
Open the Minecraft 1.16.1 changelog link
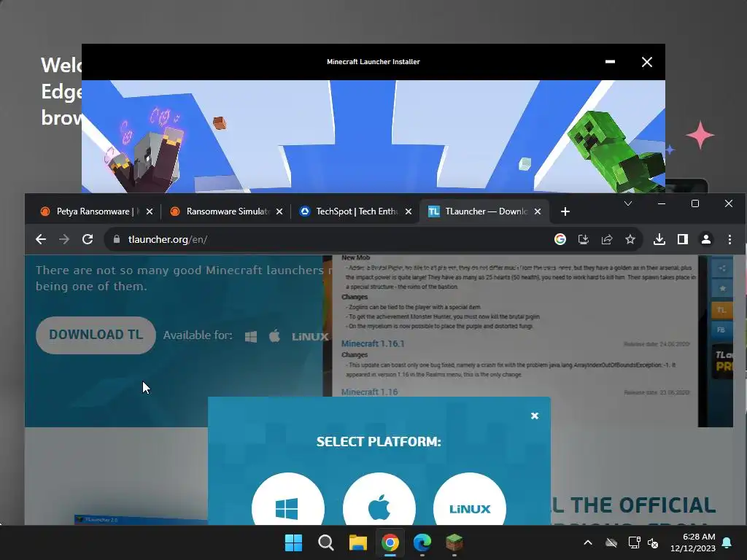[373, 344]
